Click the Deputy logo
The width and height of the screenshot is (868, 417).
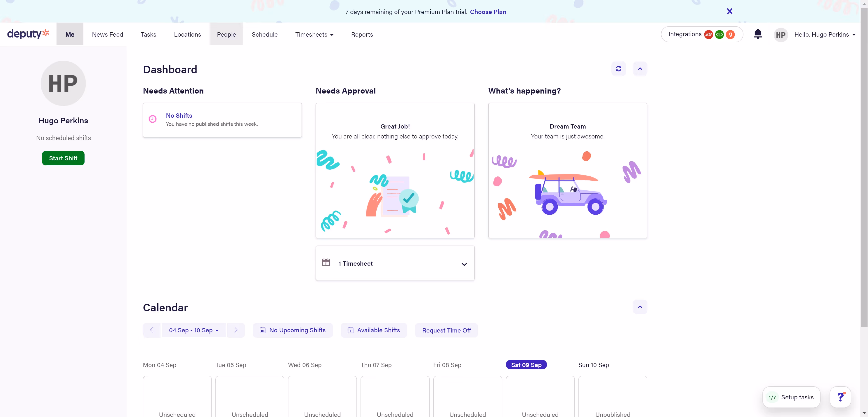coord(28,34)
